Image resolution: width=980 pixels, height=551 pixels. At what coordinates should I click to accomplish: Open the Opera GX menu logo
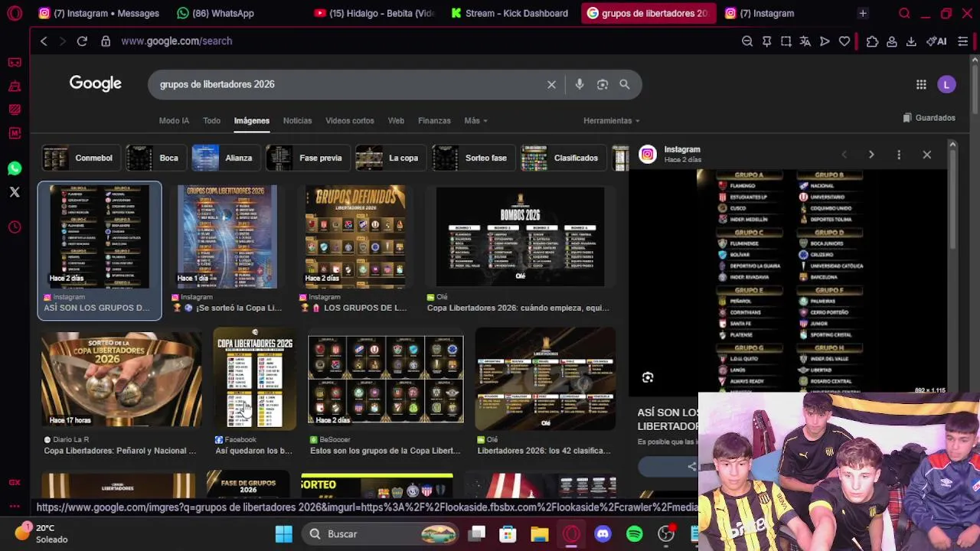tap(15, 13)
